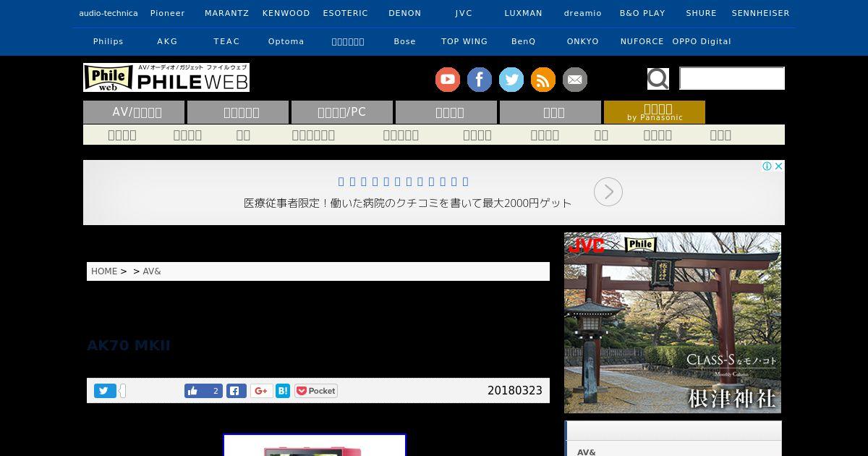
Task: Click the article date 20180323
Action: (515, 391)
